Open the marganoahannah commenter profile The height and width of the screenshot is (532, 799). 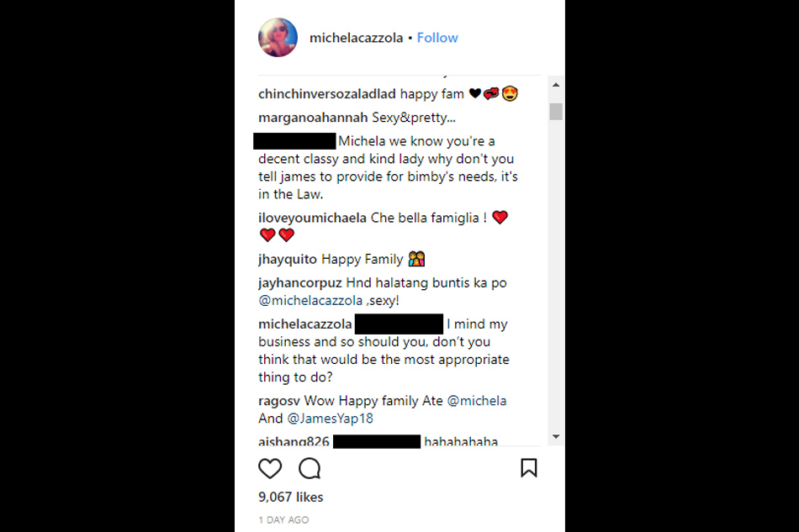313,118
